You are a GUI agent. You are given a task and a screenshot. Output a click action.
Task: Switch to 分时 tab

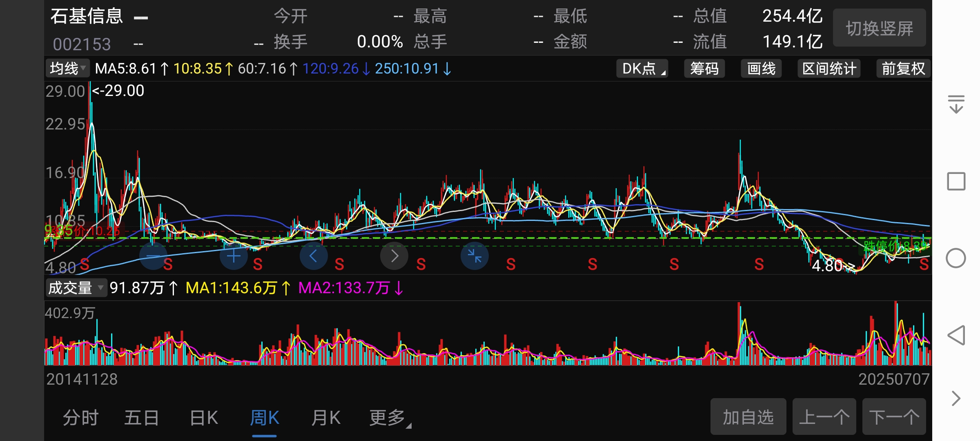[x=81, y=418]
